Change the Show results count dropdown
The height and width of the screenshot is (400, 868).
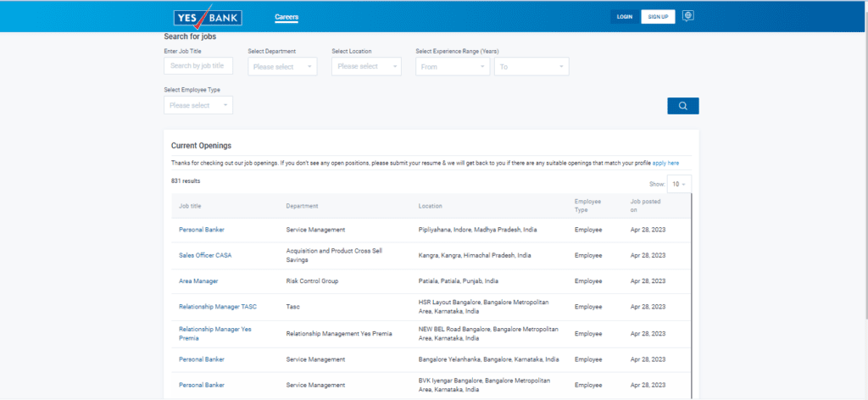click(679, 184)
